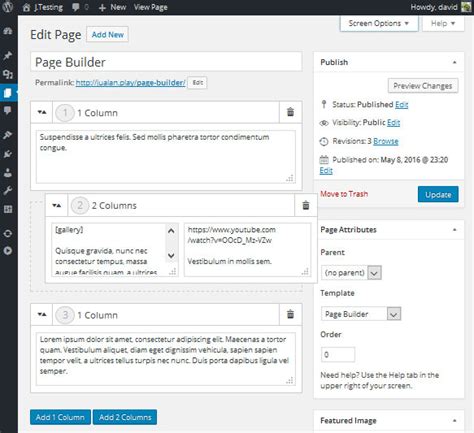This screenshot has width=474, height=433.
Task: Click the Lorem ipsum text area in row 3
Action: point(166,359)
